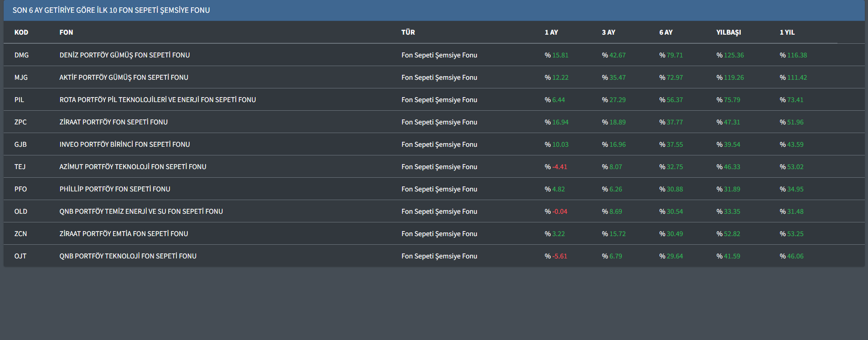Viewport: 868px width, 340px height.
Task: Open PHİLLİP PORTFÖY FON SEPETİ FONU
Action: click(x=114, y=189)
